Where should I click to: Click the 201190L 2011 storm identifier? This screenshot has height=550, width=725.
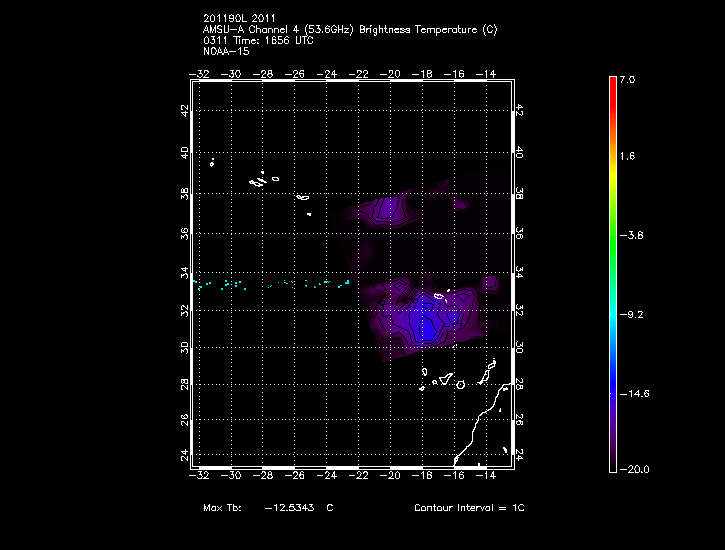point(241,18)
